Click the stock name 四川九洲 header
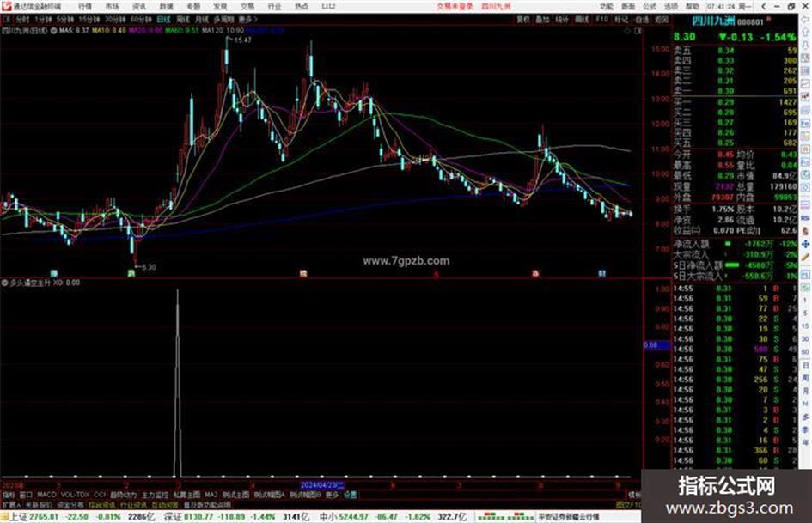Screen dimensions: 812x523 [713, 21]
